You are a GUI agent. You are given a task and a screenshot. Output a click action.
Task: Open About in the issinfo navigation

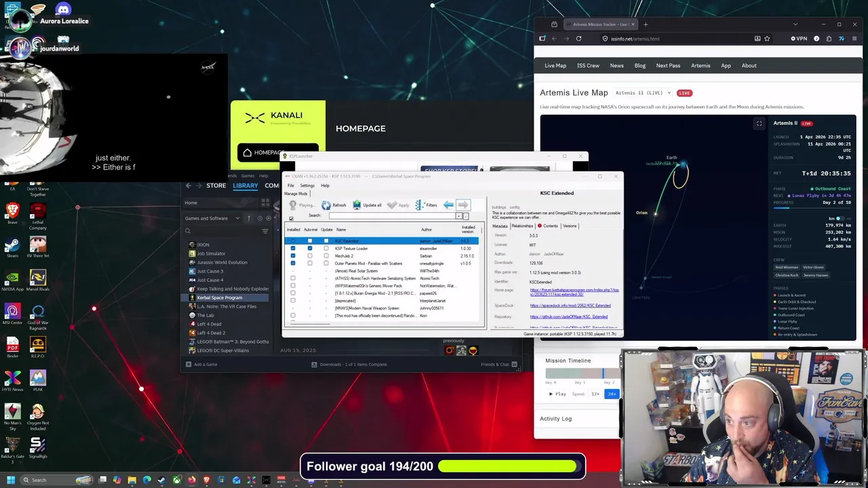749,66
